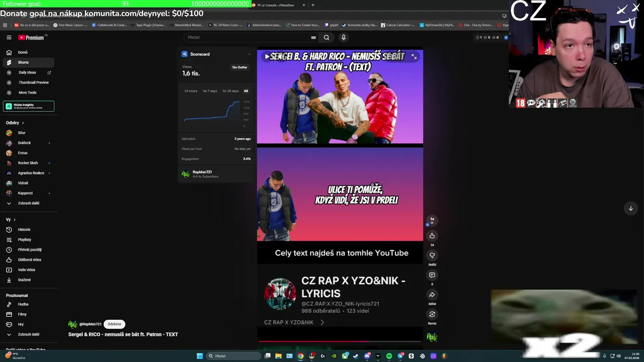Open the S0ur channel subscription
The width and height of the screenshot is (644, 362).
click(28, 133)
